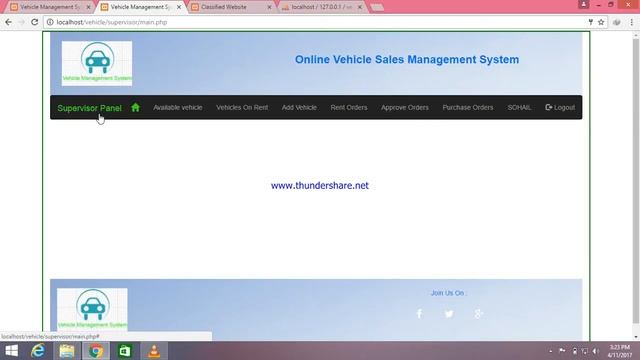640x360 pixels.
Task: Click Supervisor Panel brand link
Action: point(89,108)
